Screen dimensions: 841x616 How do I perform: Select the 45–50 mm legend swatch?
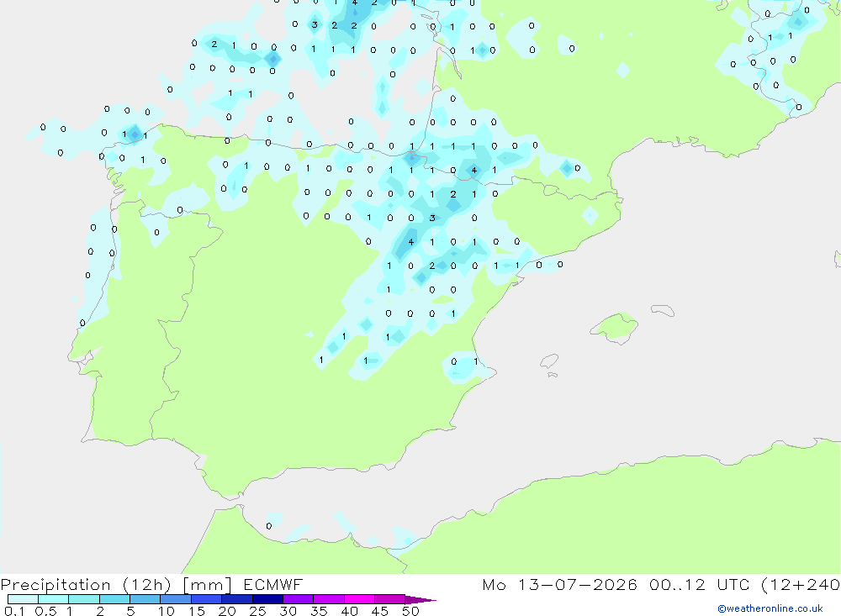coord(390,599)
